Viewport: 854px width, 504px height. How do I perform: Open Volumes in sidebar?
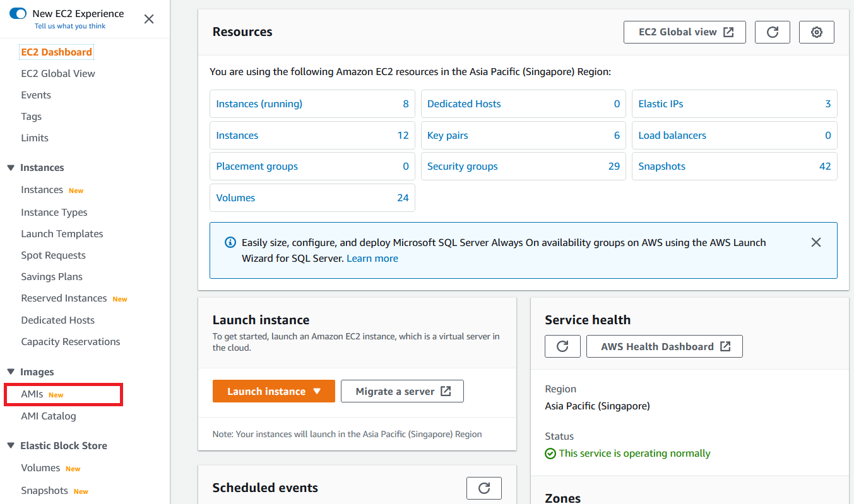click(40, 468)
